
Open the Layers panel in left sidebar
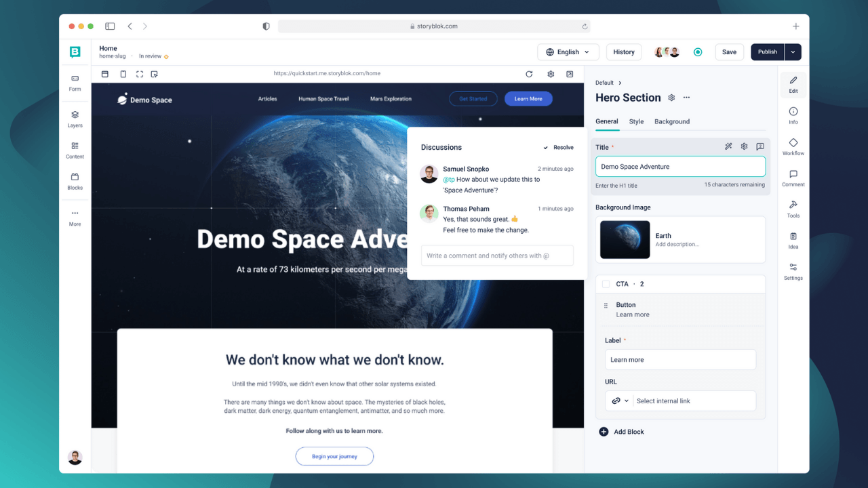(x=75, y=118)
